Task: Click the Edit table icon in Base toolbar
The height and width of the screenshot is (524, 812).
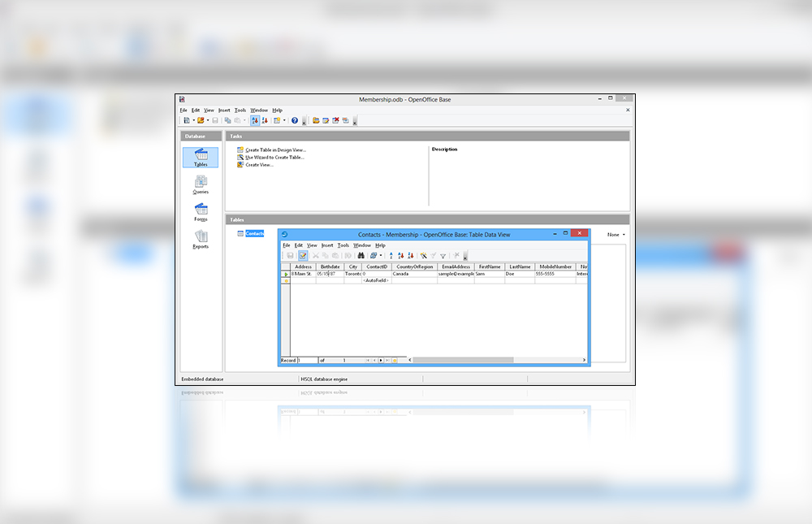Action: pyautogui.click(x=326, y=120)
